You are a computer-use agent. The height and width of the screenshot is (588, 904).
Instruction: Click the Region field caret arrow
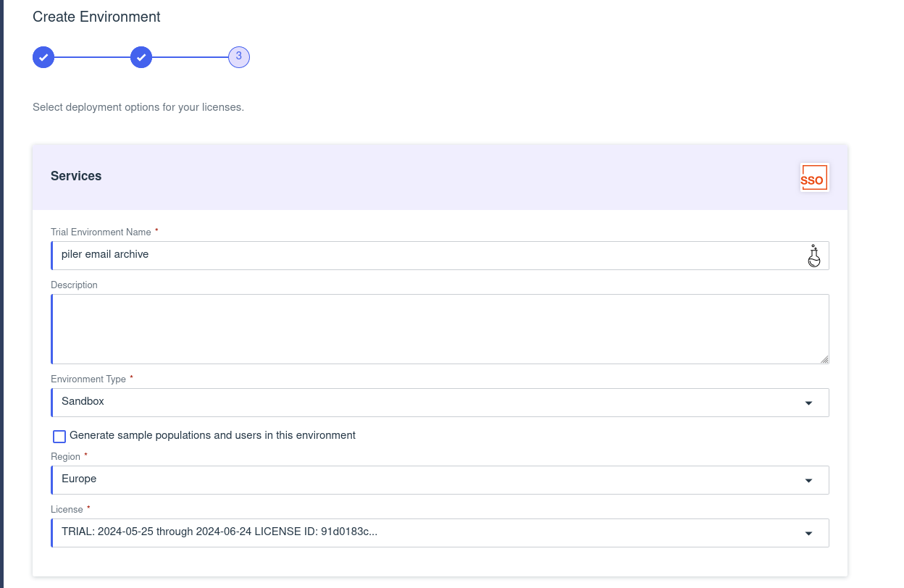(808, 481)
